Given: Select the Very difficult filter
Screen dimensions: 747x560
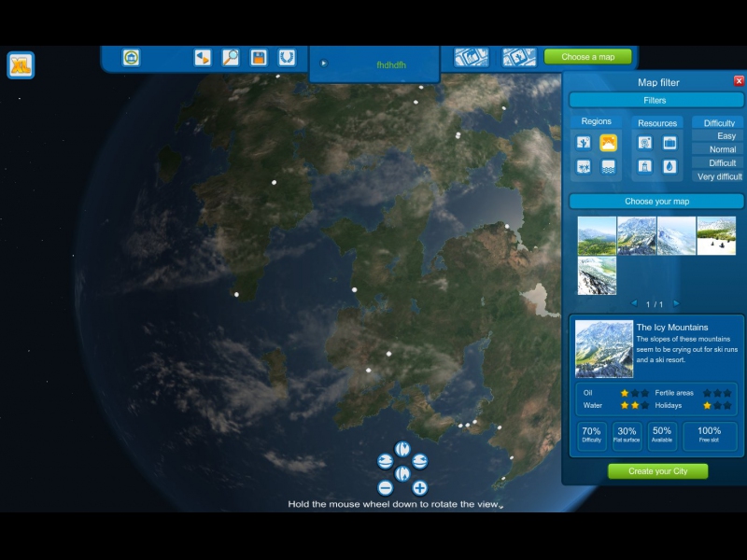Looking at the screenshot, I should [718, 176].
